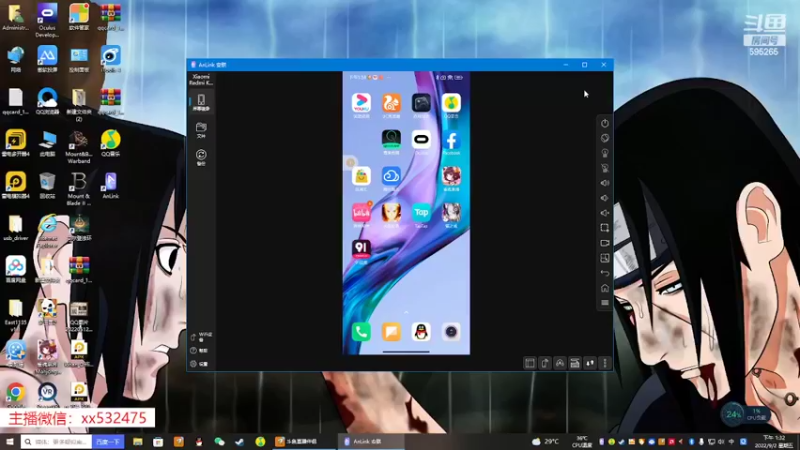The width and height of the screenshot is (800, 450).
Task: Click the clock and date in taskbar
Action: (x=774, y=442)
